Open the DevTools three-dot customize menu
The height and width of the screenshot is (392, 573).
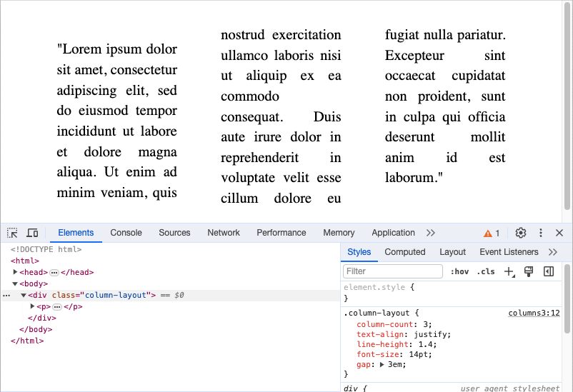click(x=541, y=233)
